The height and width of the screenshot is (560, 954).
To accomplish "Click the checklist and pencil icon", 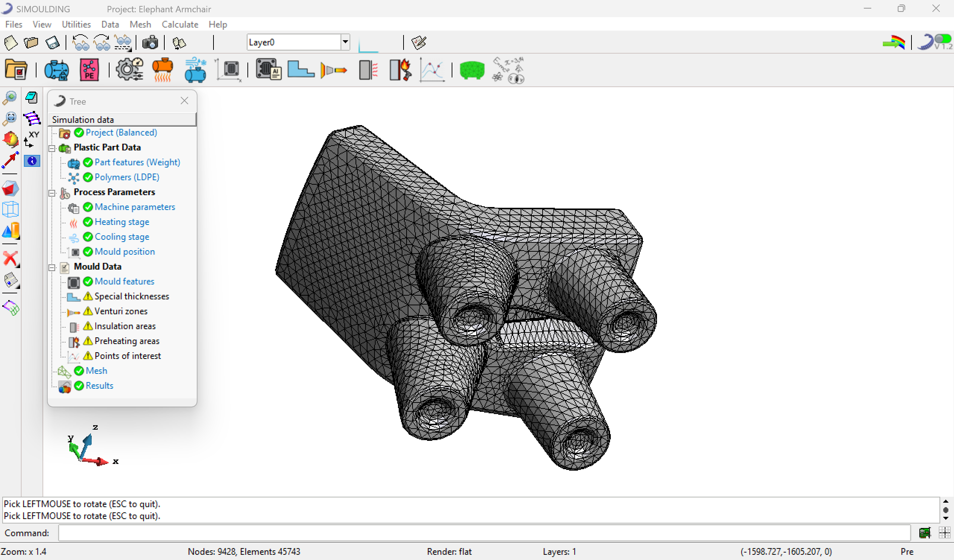I will 419,42.
